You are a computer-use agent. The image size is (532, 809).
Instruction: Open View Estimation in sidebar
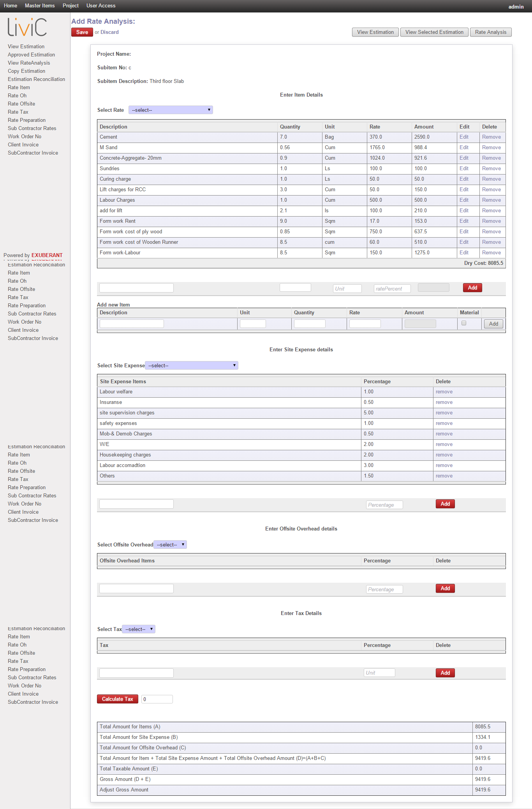(26, 46)
